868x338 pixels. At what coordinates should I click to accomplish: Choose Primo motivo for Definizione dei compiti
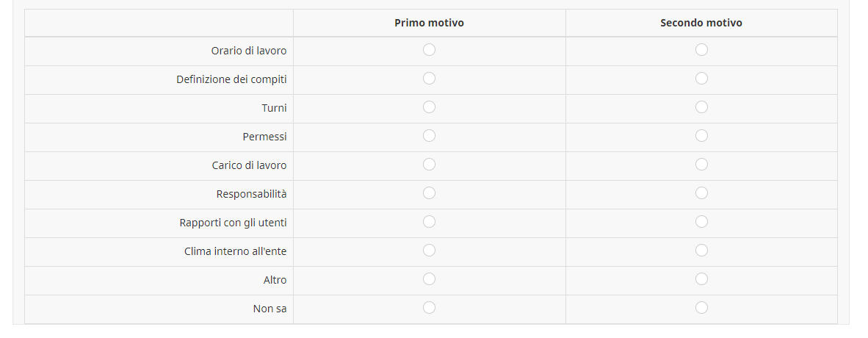pos(430,79)
